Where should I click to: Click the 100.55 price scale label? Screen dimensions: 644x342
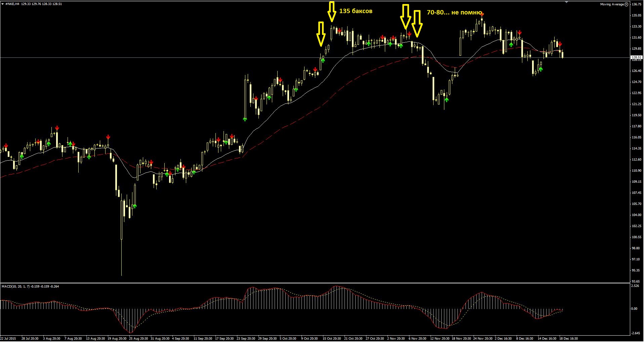tap(637, 237)
